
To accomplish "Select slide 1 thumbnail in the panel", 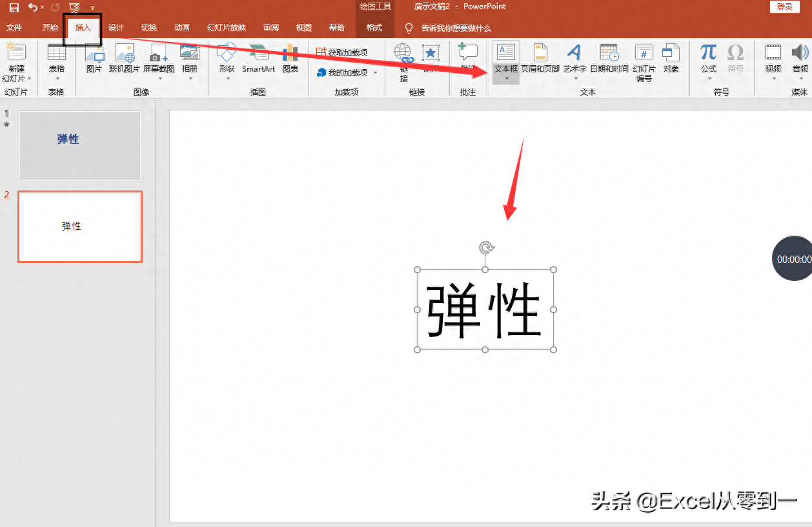I will (x=80, y=145).
